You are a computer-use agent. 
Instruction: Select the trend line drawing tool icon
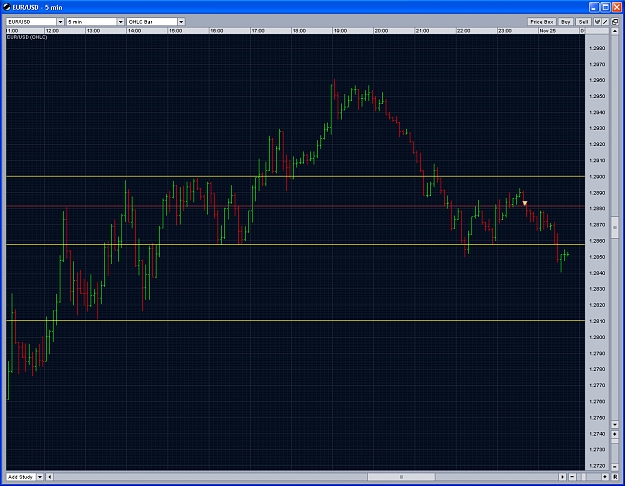(605, 22)
